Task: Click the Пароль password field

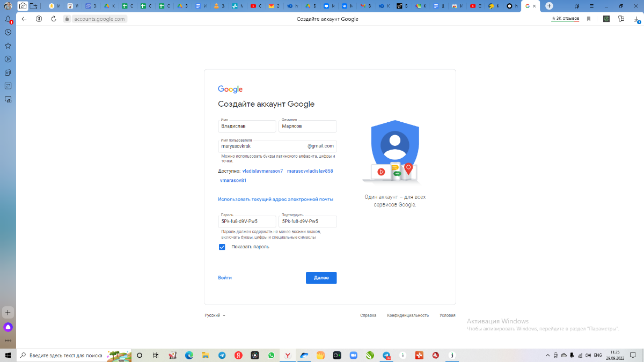Action: tap(247, 221)
